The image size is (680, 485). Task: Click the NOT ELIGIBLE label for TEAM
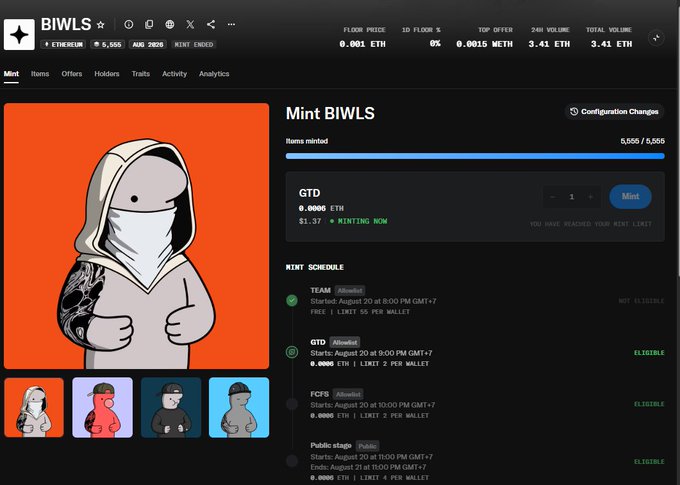click(641, 301)
